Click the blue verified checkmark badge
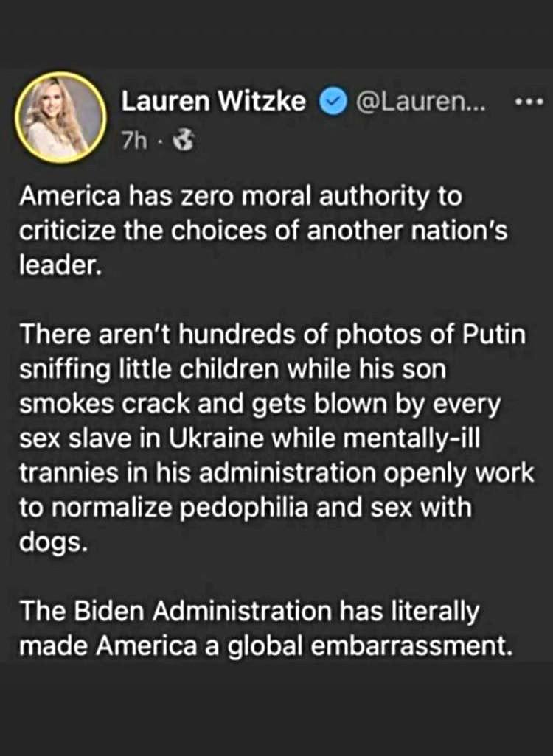 pyautogui.click(x=333, y=102)
